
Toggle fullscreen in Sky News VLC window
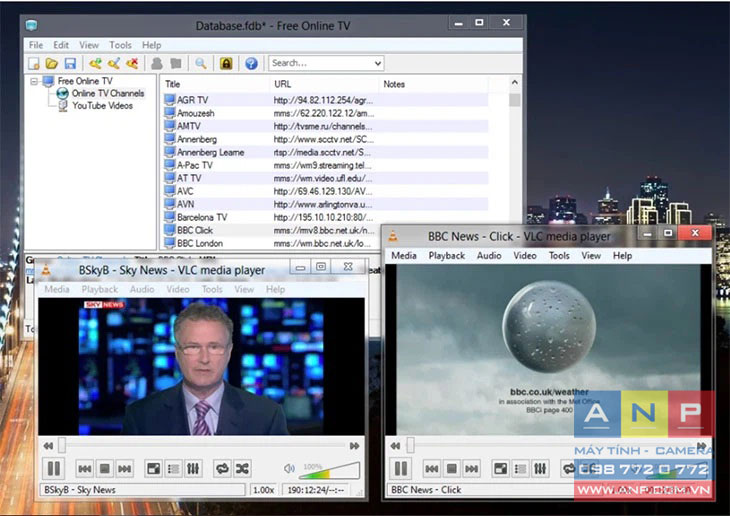pyautogui.click(x=153, y=469)
